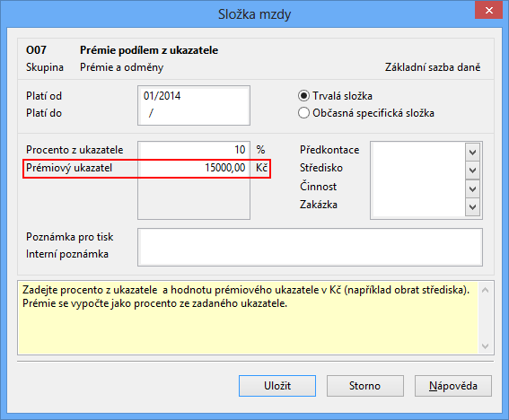The height and width of the screenshot is (420, 509).
Task: Click the Interní poznámka text field
Action: pos(310,256)
